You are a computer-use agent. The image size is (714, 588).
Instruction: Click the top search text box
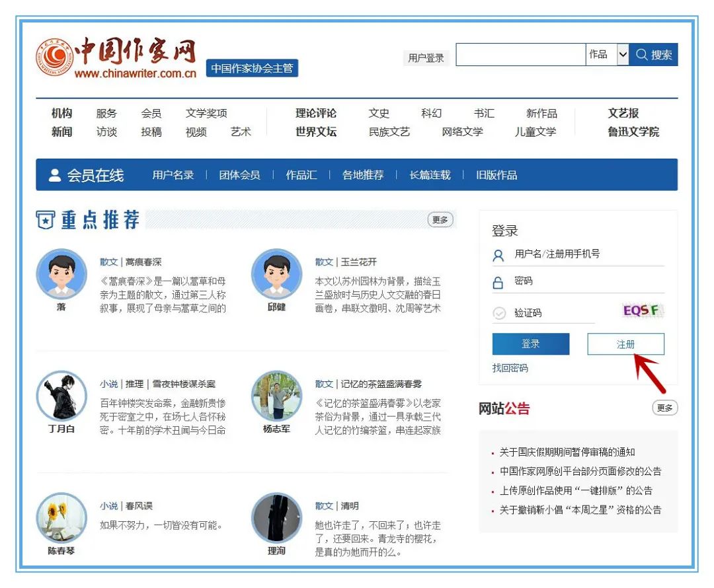pyautogui.click(x=520, y=55)
